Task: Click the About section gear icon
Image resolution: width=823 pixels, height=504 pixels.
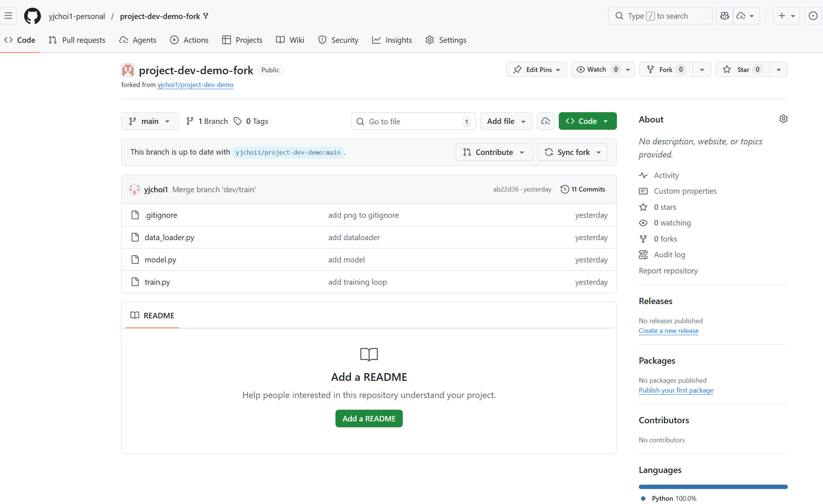Action: click(783, 119)
